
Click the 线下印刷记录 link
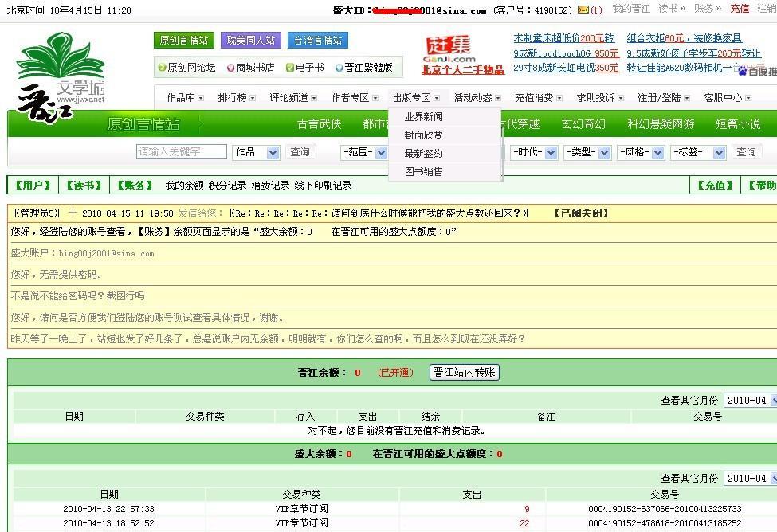click(x=323, y=186)
